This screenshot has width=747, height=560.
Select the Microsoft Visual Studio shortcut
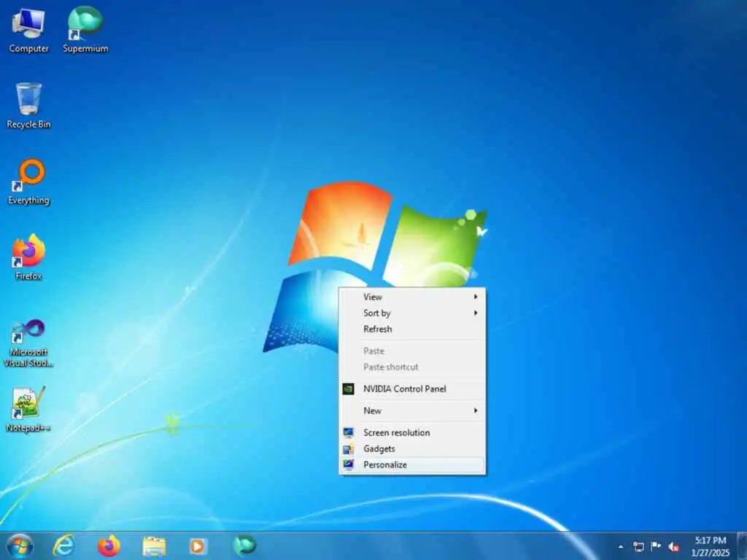[x=28, y=343]
